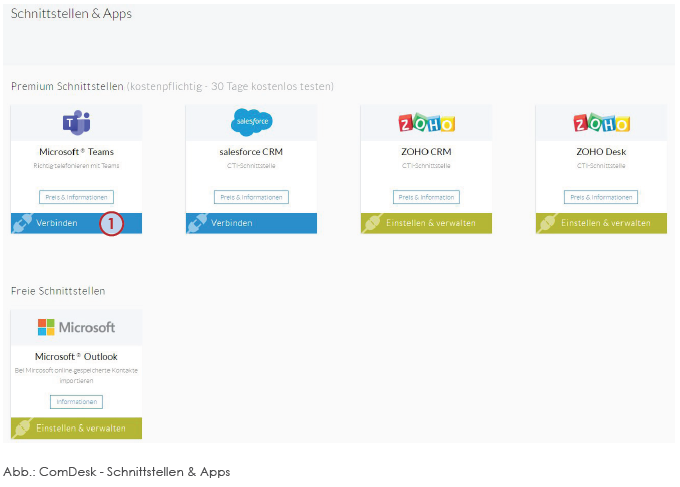Open Preis & Informationen for Microsoft Teams
The width and height of the screenshot is (680, 487).
(76, 197)
